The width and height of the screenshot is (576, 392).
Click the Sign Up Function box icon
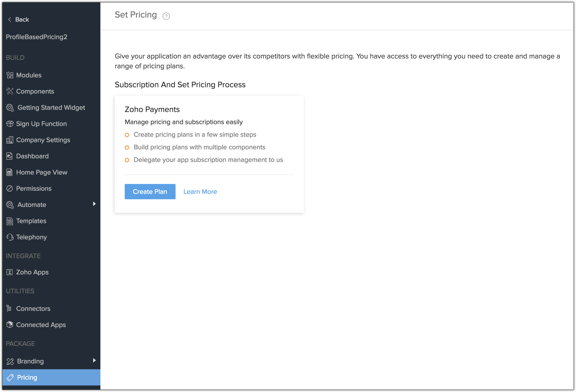click(10, 124)
